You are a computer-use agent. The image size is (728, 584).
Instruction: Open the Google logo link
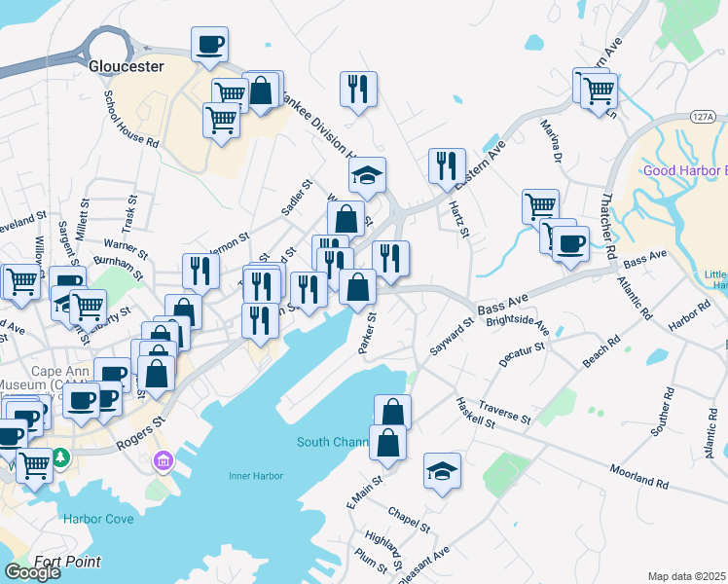tap(32, 571)
